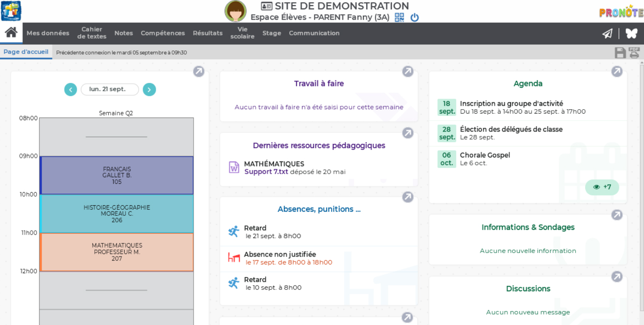Viewport: 644px width, 325px height.
Task: Click the butterfly icon in the top bar
Action: click(631, 33)
